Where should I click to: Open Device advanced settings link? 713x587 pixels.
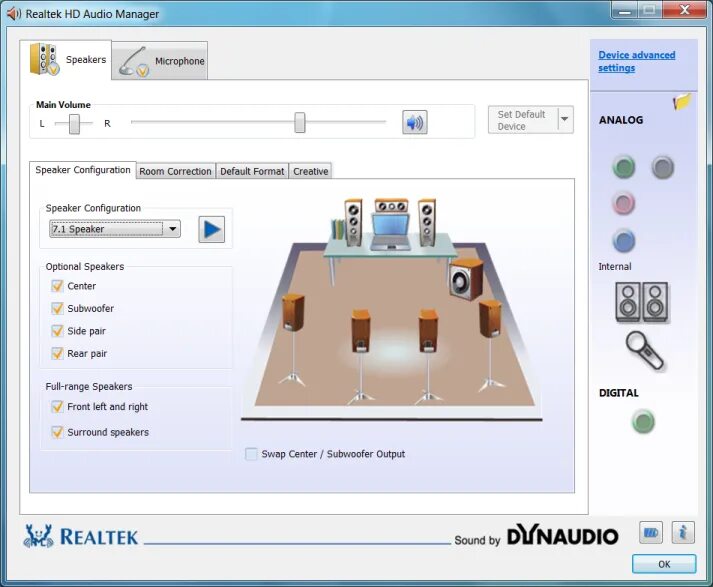(636, 61)
